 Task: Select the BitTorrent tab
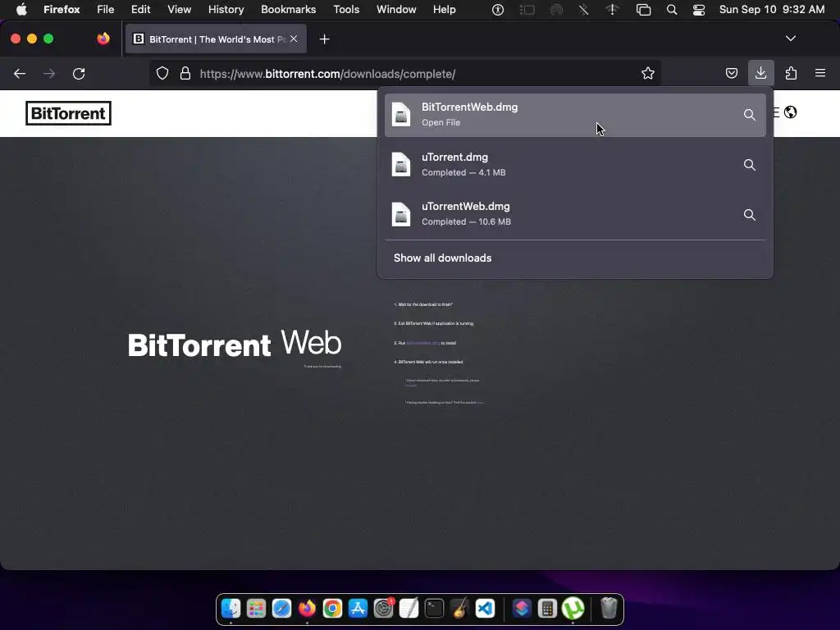click(x=216, y=39)
